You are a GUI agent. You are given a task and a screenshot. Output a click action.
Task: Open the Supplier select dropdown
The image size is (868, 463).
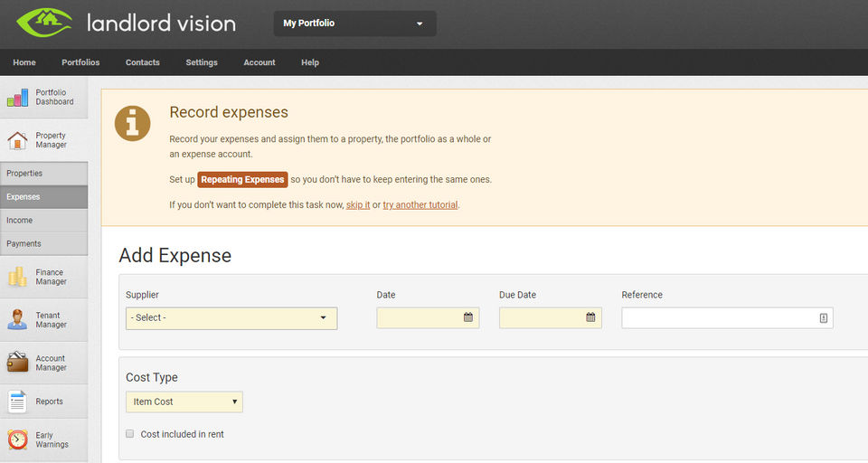click(231, 318)
